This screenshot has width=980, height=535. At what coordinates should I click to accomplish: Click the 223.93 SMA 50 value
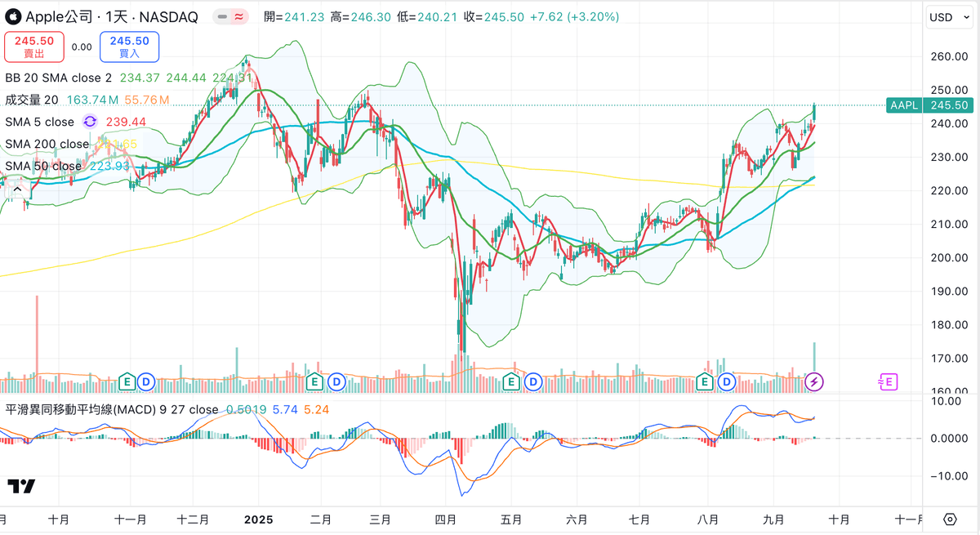coord(109,166)
